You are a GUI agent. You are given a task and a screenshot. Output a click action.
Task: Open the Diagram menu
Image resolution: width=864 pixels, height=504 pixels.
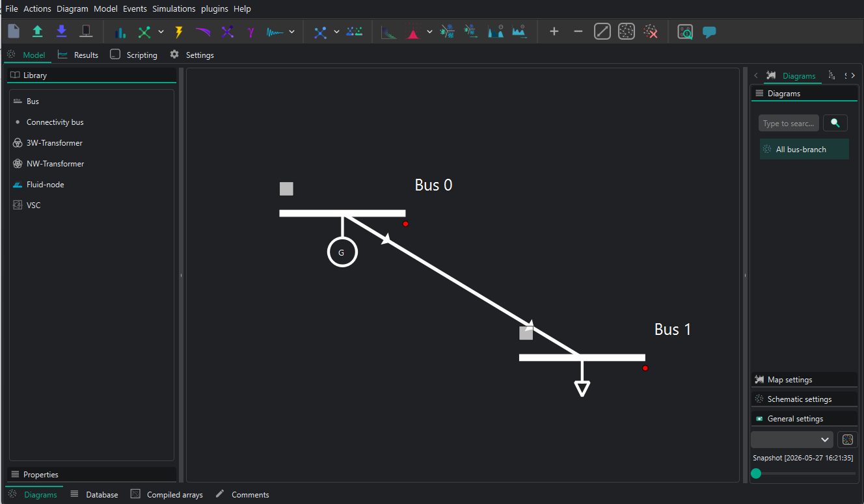click(x=72, y=8)
